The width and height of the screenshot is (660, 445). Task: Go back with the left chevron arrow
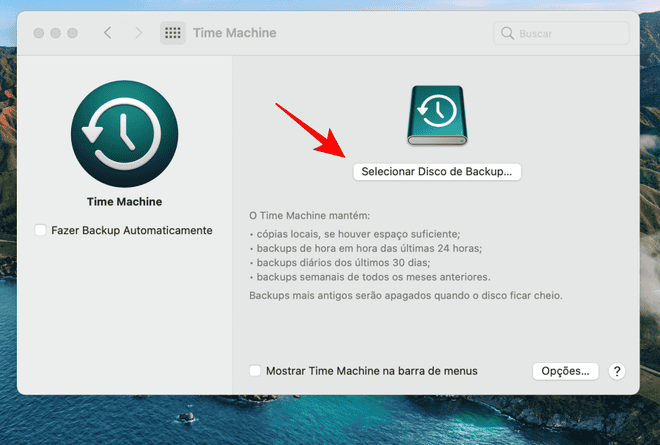tap(108, 33)
